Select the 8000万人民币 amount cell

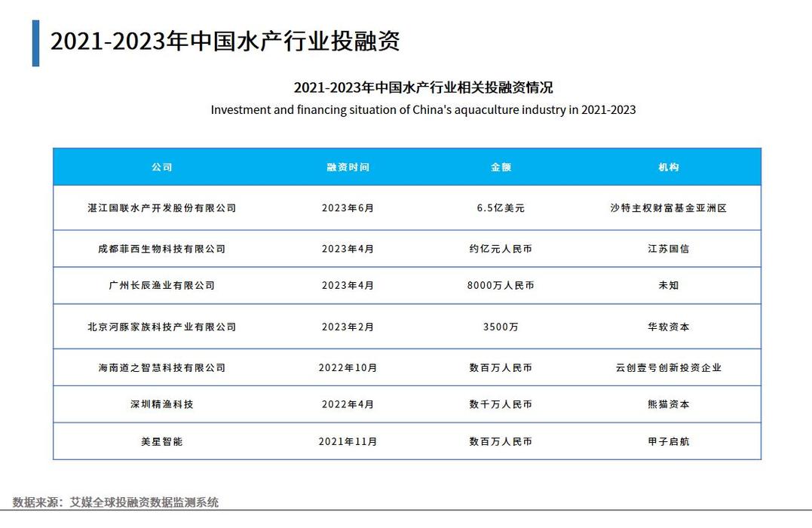502,285
